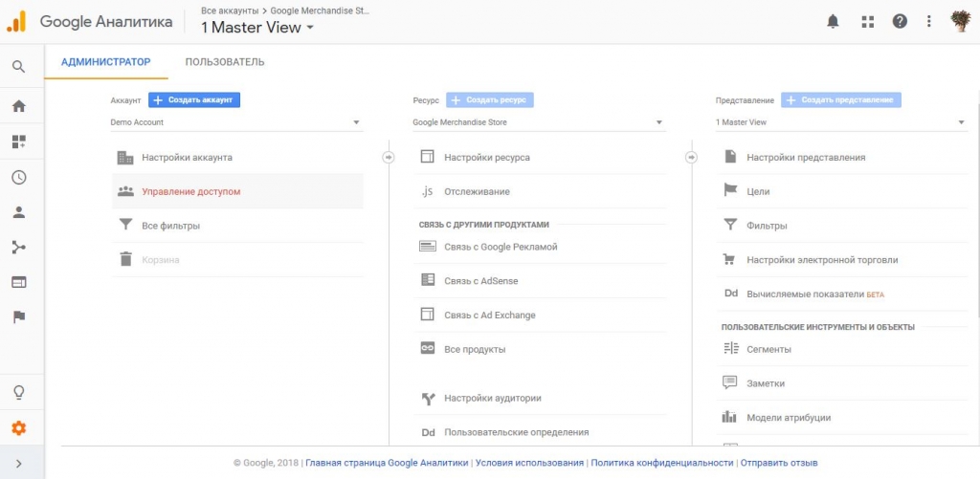Click Все аккаунты breadcrumb text
The image size is (980, 479).
(x=230, y=11)
